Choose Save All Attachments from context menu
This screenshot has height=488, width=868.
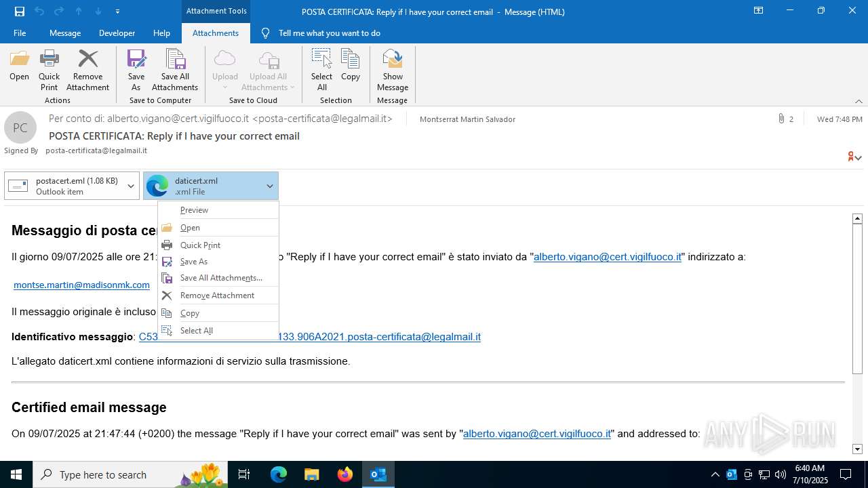click(218, 278)
